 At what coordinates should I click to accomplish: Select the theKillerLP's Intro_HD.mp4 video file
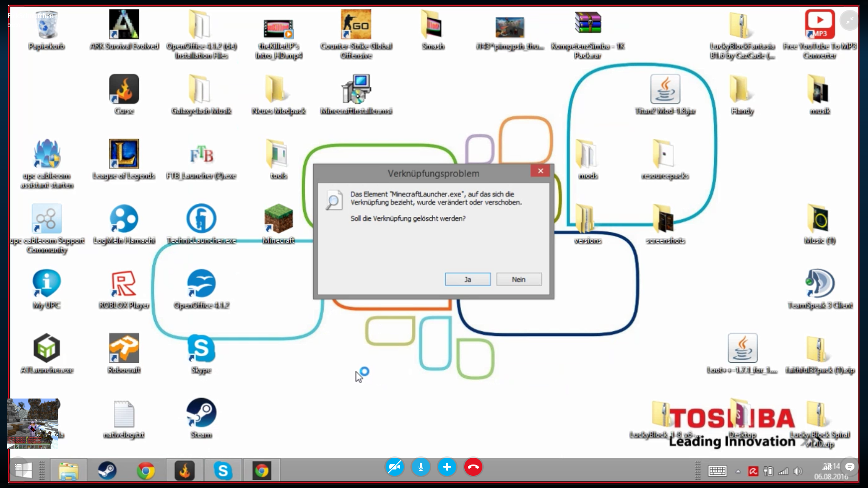click(278, 39)
